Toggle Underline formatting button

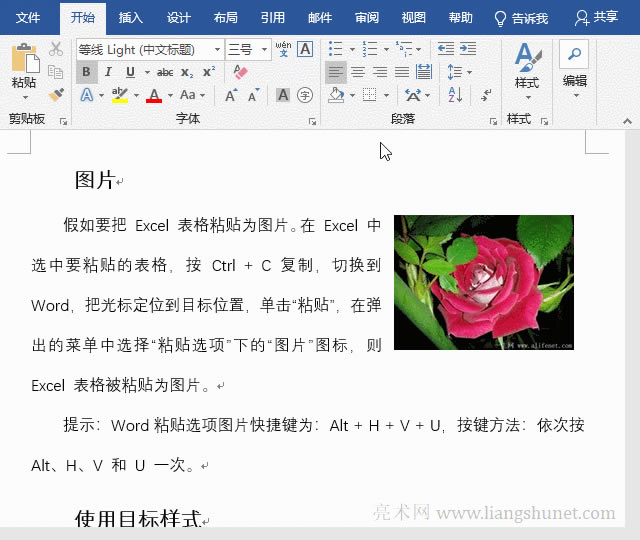pyautogui.click(x=130, y=72)
